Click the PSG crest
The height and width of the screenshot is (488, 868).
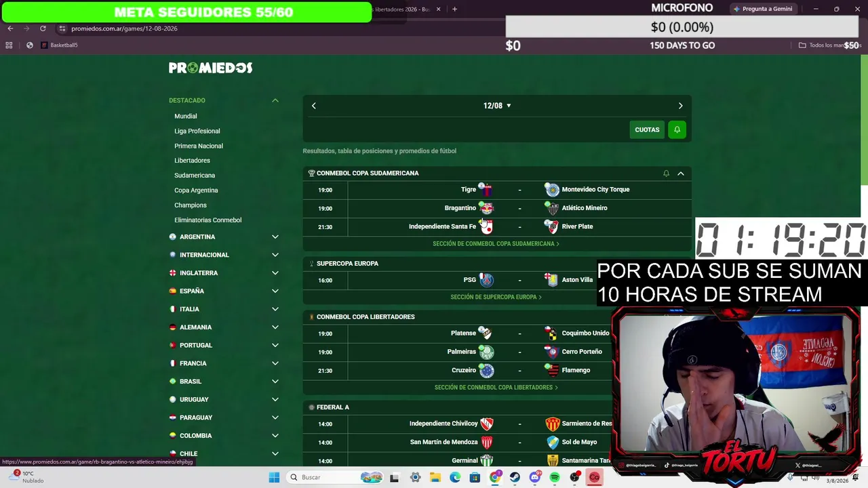click(486, 280)
